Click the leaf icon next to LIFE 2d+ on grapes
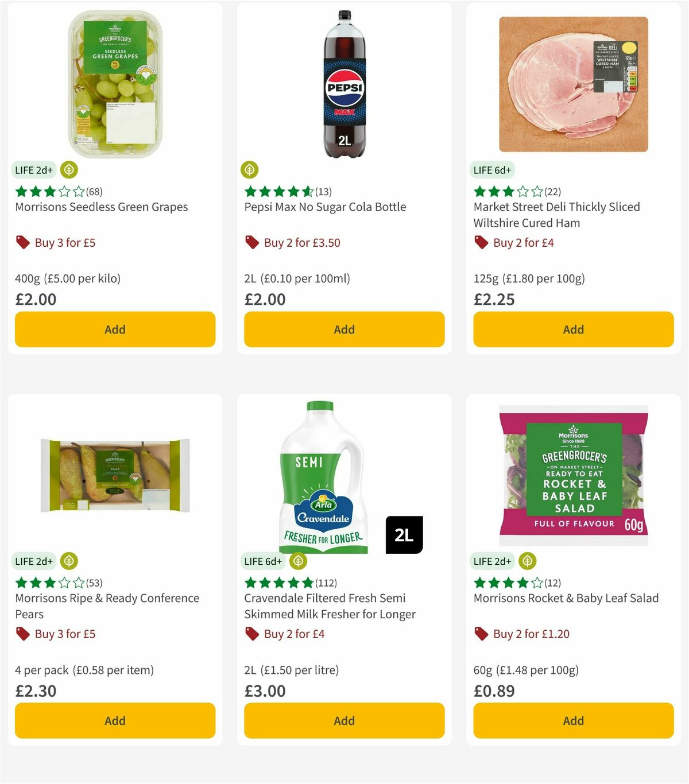Screen dimensions: 689x784 (69, 170)
